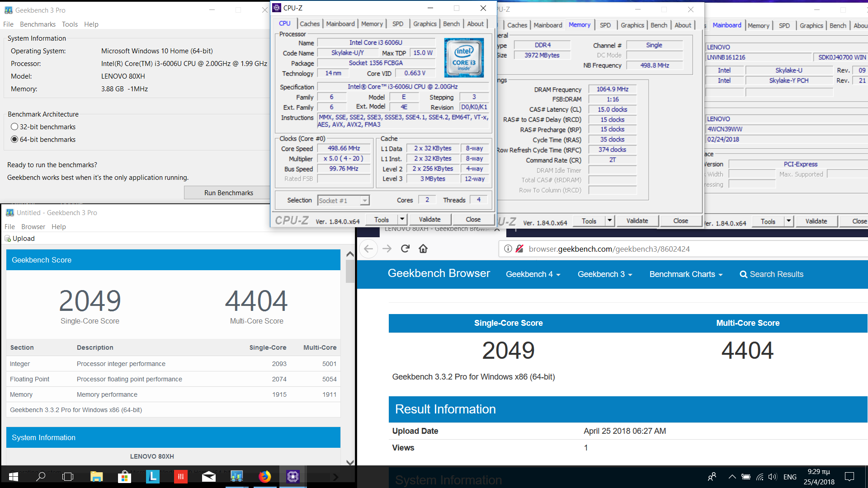Show hidden system tray icons
868x488 pixels.
[x=732, y=476]
